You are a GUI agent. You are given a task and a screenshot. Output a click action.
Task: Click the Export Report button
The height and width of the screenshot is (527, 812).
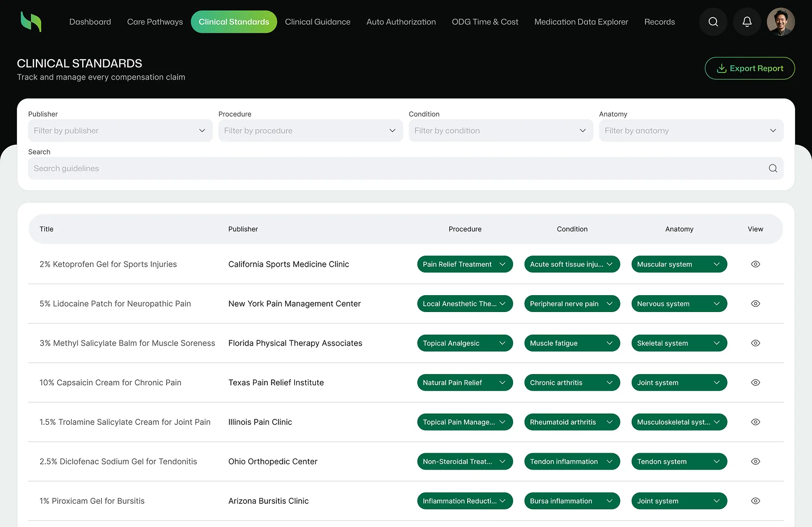750,68
